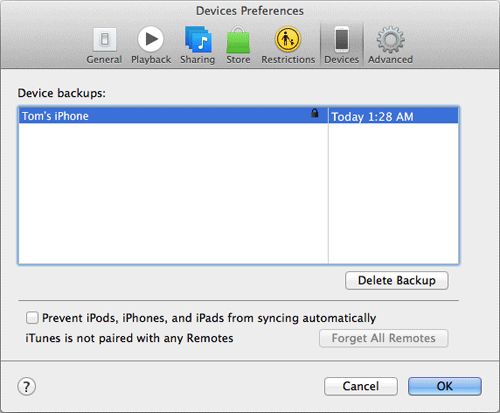This screenshot has width=500, height=413.
Task: Open Advanced preferences gear icon
Action: (390, 40)
